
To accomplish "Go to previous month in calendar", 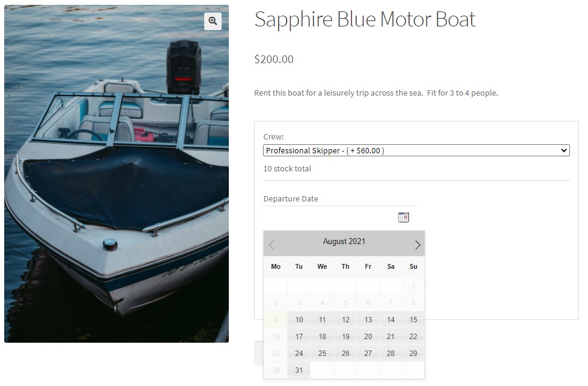I will (x=271, y=245).
